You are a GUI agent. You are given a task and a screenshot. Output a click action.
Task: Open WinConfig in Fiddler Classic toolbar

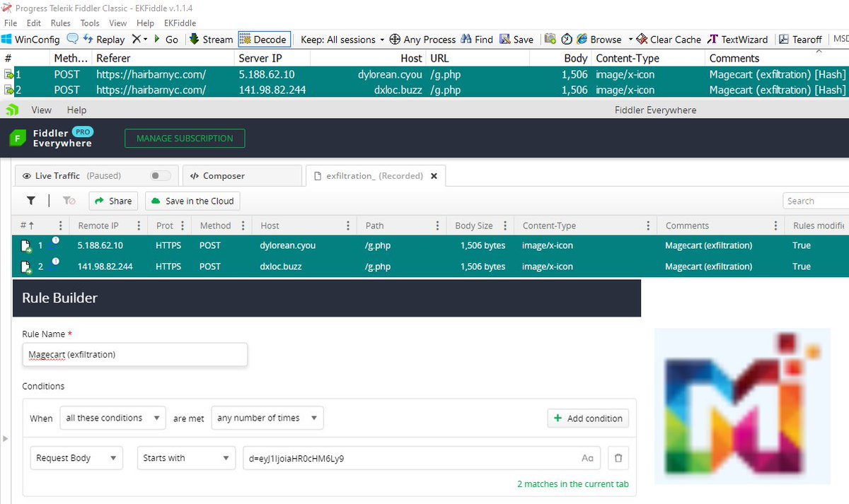click(31, 40)
